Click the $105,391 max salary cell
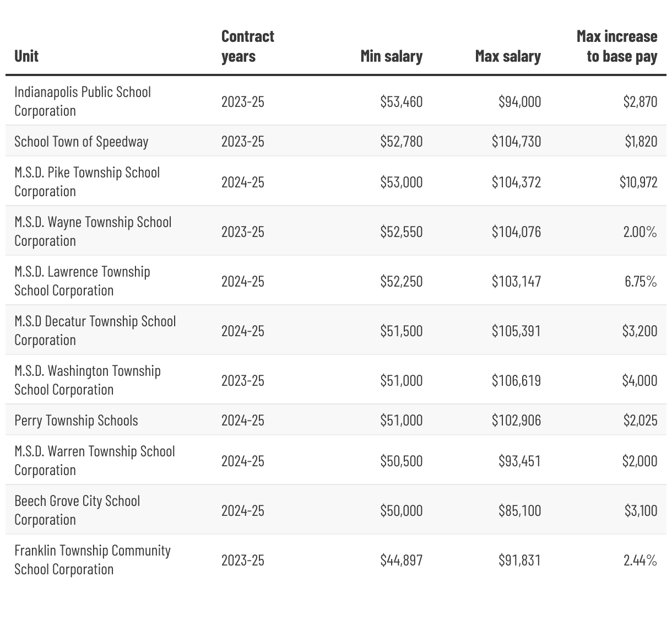This screenshot has height=625, width=672. (x=516, y=331)
